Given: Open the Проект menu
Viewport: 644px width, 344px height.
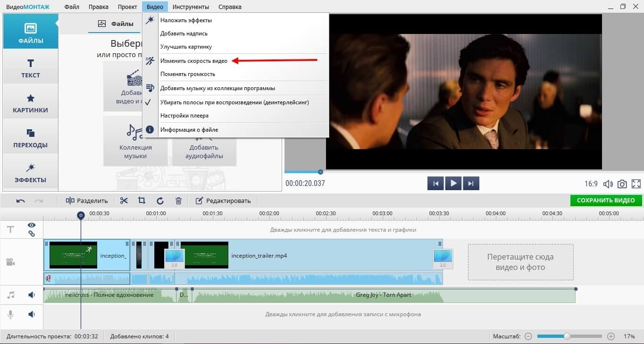Looking at the screenshot, I should point(127,7).
